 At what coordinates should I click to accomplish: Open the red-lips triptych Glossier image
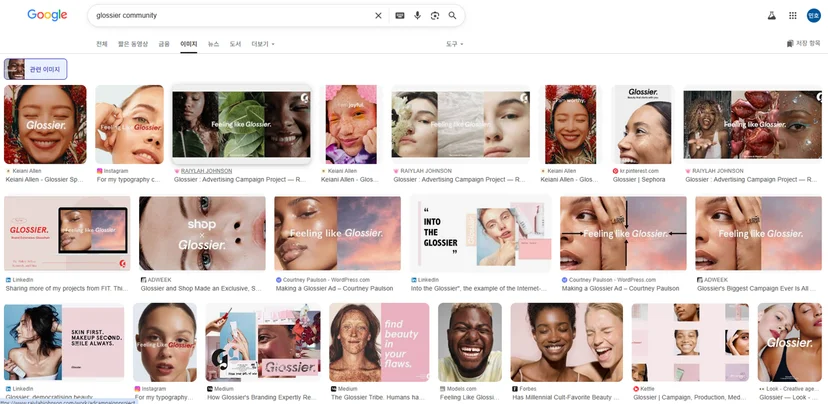752,125
